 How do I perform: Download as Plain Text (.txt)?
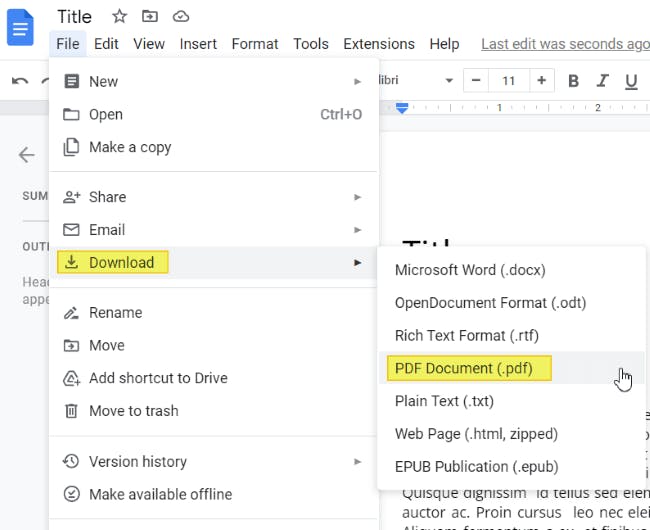(512, 401)
